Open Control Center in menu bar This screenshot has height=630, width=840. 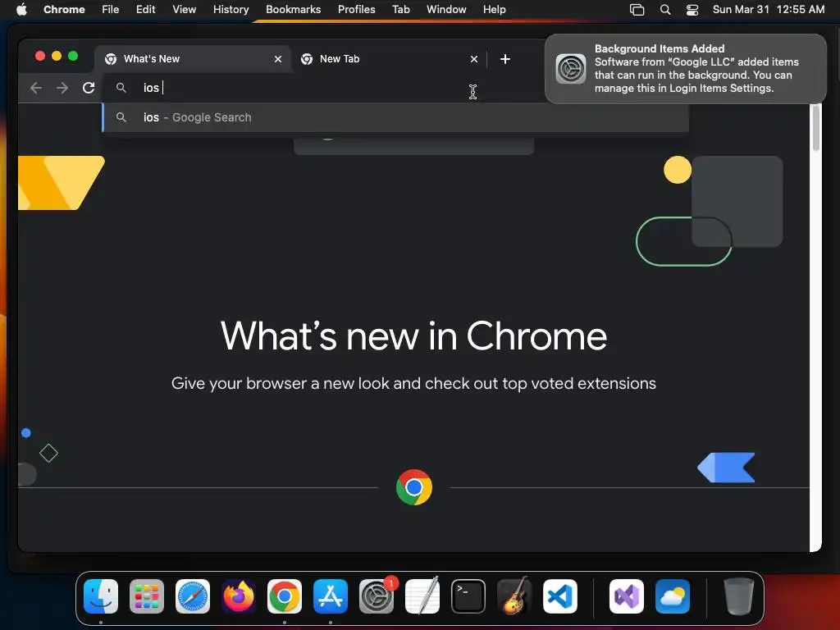point(692,10)
